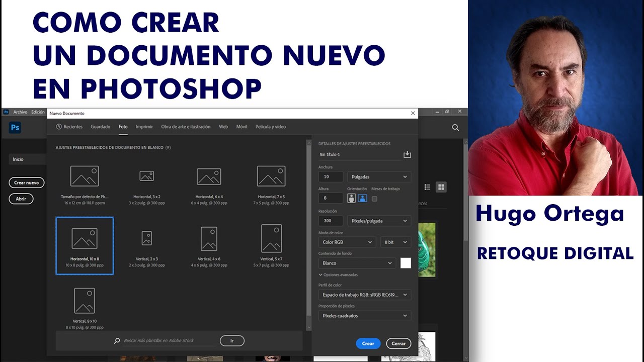Click the presets list vertical scrollbar
This screenshot has width=644, height=362.
pos(309,232)
